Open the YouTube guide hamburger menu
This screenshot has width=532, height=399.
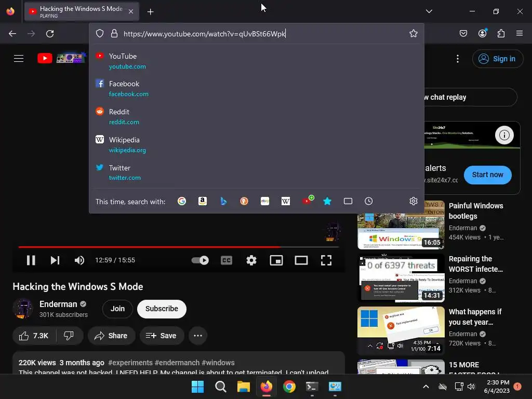coord(19,58)
